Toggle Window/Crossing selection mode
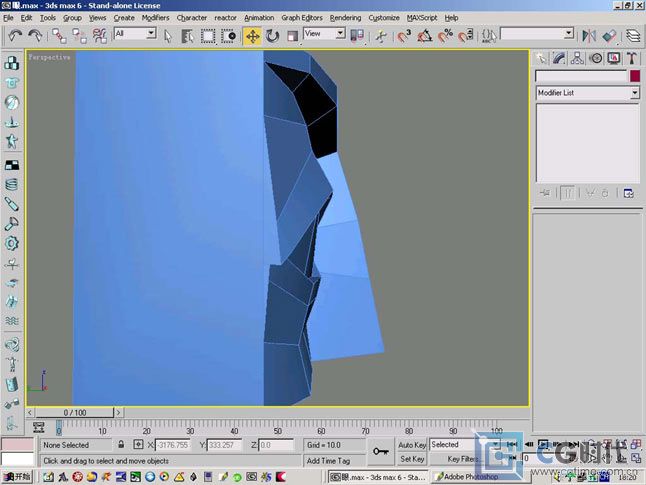Screen dimensions: 646x485 click(x=228, y=36)
